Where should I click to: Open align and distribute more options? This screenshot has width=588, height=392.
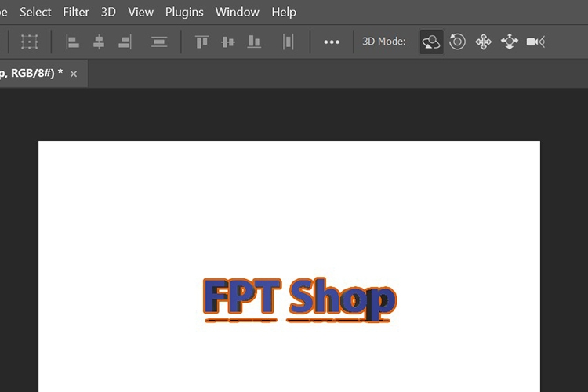coord(332,42)
